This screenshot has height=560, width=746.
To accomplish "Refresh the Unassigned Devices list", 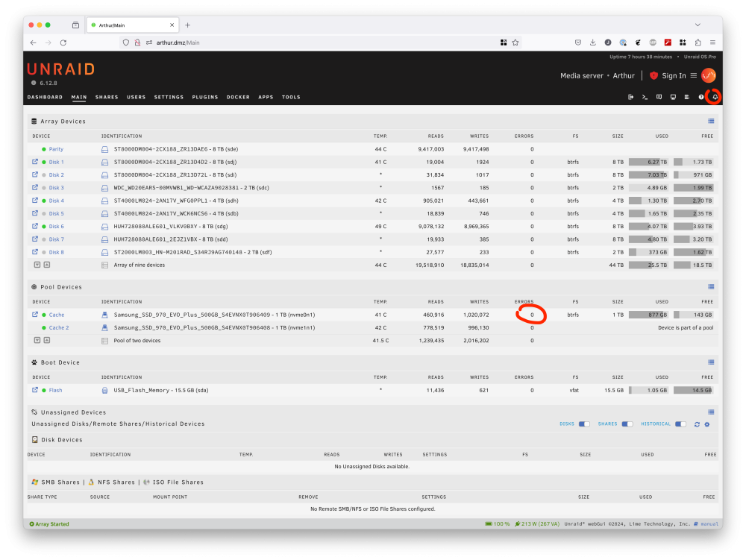I will 697,424.
